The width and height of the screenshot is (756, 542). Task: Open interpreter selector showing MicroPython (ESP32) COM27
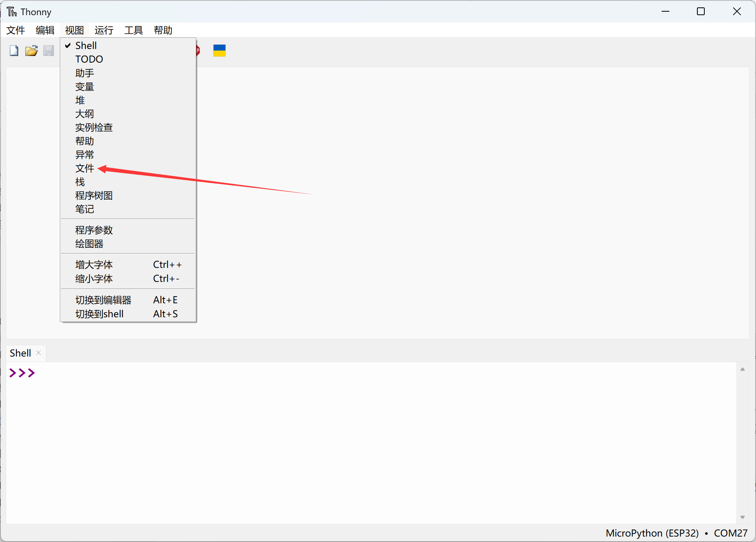tap(677, 533)
